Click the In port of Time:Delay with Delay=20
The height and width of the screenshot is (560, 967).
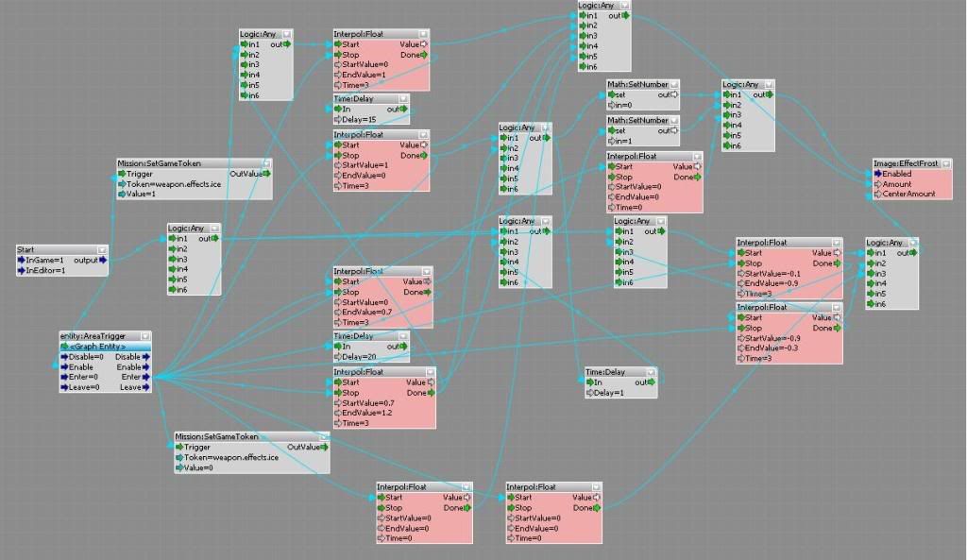[337, 347]
